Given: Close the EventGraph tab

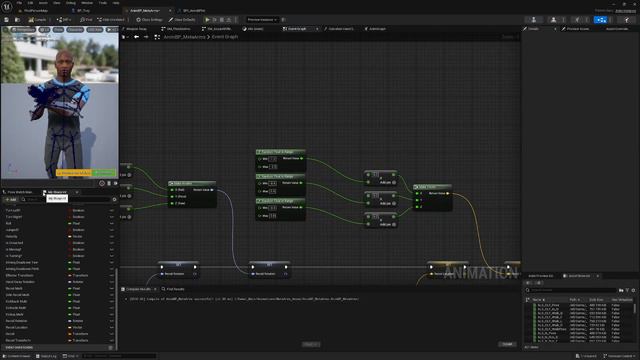Looking at the screenshot, I should (x=317, y=29).
